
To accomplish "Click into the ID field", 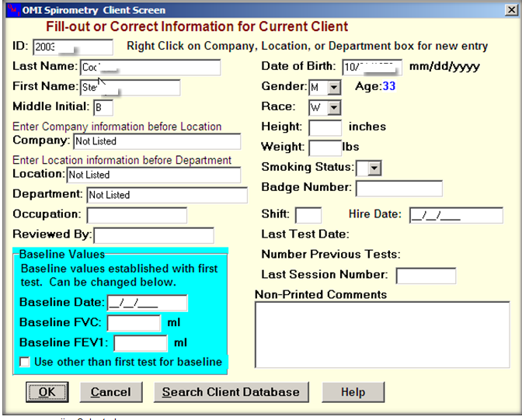I will pos(72,47).
